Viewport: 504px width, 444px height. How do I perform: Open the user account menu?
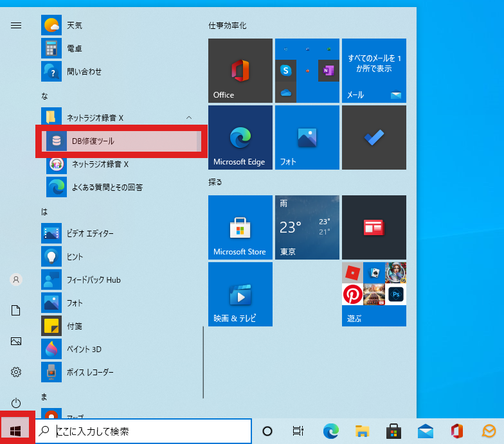point(16,280)
